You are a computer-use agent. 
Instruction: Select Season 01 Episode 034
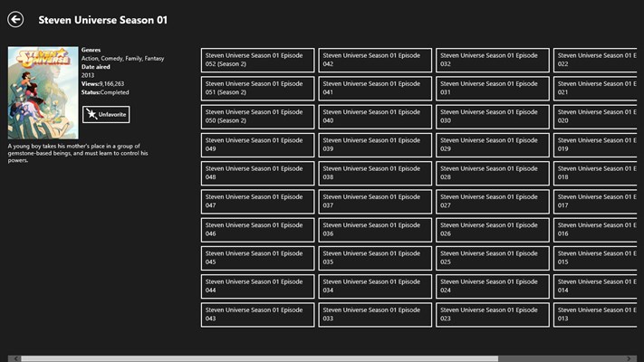click(375, 287)
